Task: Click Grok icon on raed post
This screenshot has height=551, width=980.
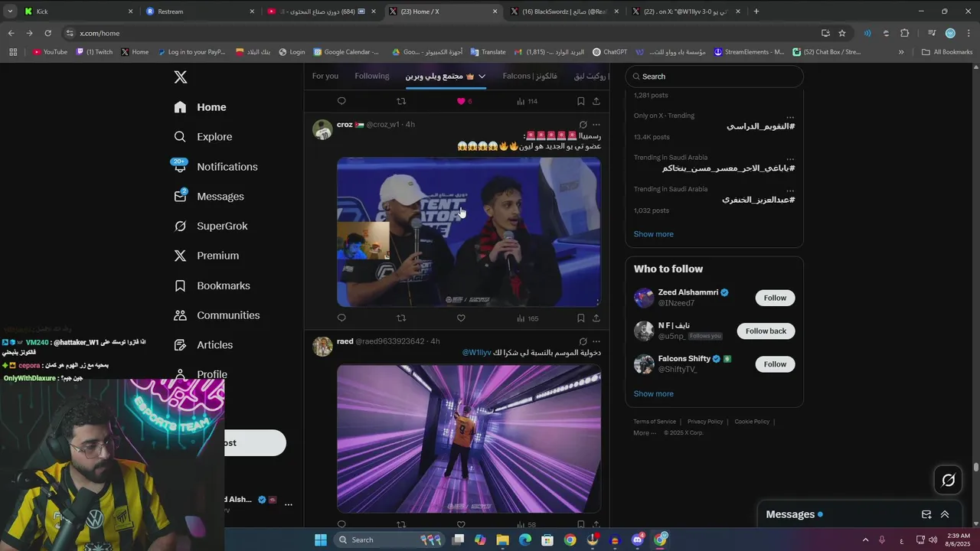Action: [x=583, y=341]
